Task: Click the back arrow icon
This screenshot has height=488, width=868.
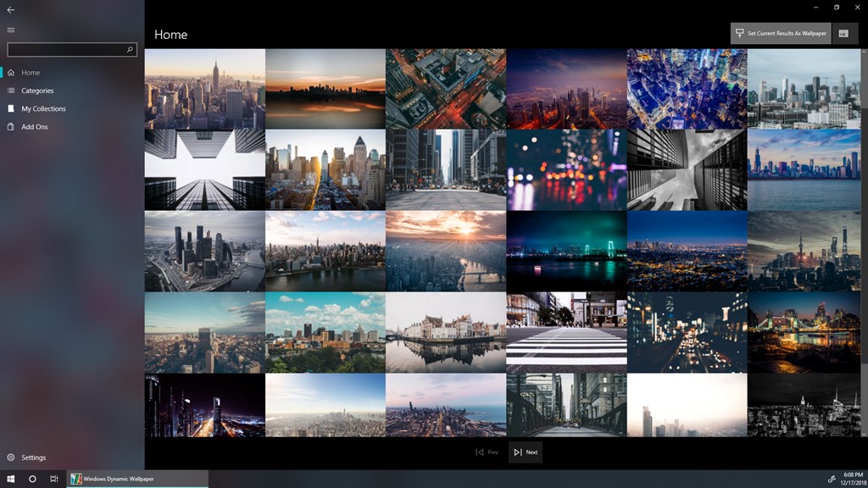Action: click(10, 10)
